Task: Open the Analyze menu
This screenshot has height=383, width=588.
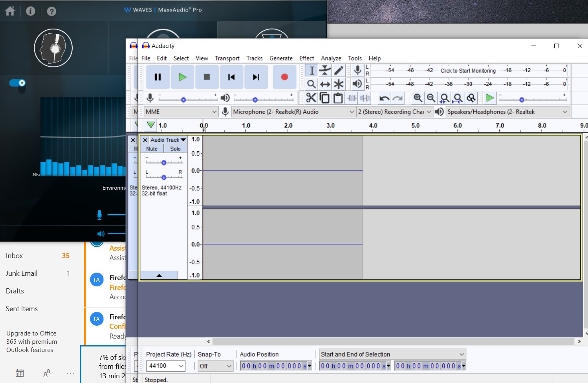Action: coord(331,58)
